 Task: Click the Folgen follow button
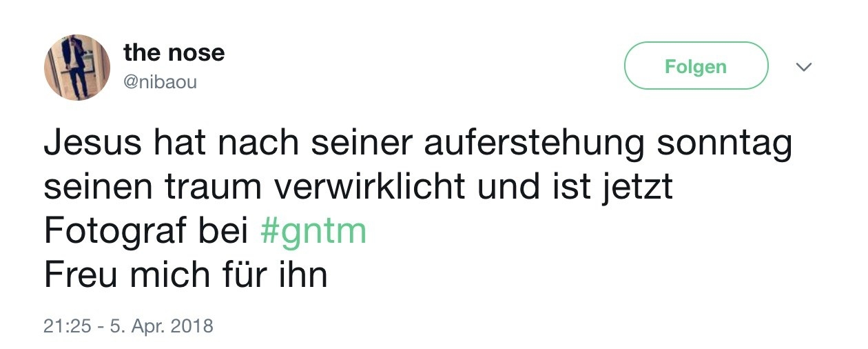tap(696, 66)
